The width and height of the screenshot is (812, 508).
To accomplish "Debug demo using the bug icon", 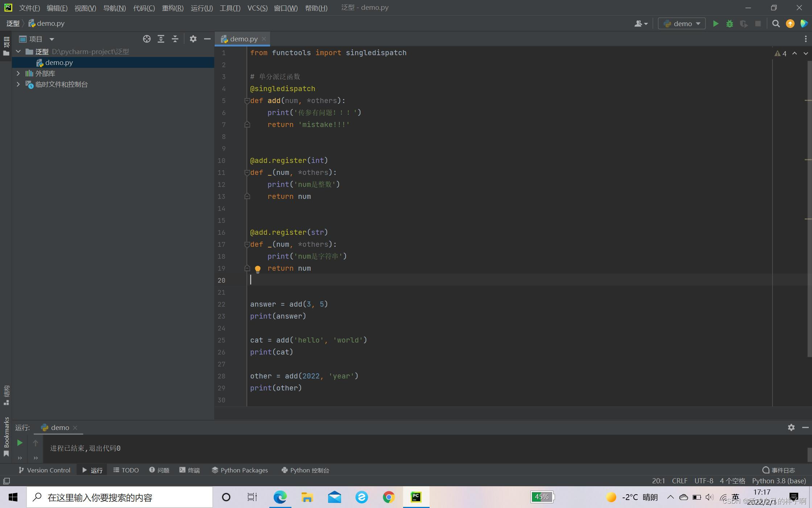I will [730, 24].
